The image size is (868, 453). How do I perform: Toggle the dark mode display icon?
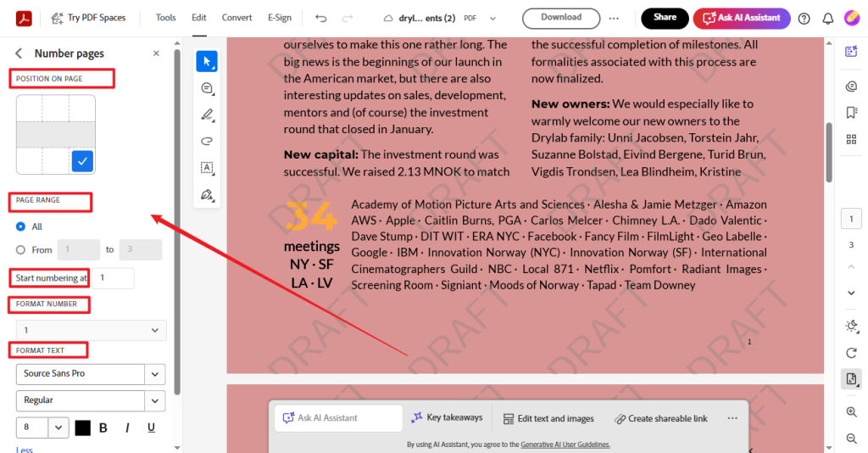[851, 326]
